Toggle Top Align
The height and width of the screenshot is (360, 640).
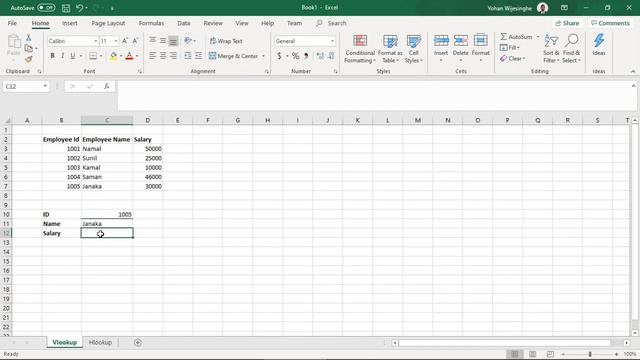(152, 40)
